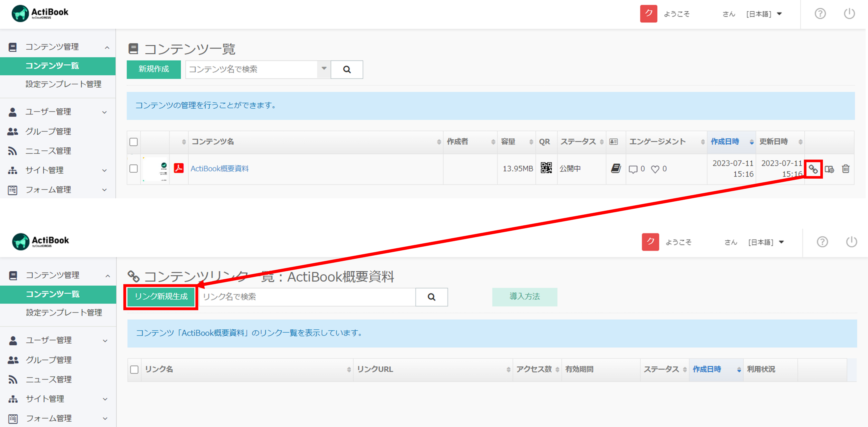
Task: Sort link table by リンクURL column
Action: pyautogui.click(x=433, y=370)
